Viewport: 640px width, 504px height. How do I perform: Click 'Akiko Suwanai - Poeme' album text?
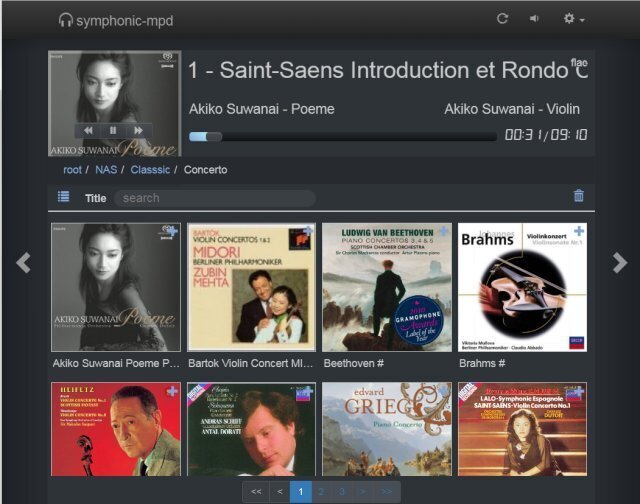262,109
